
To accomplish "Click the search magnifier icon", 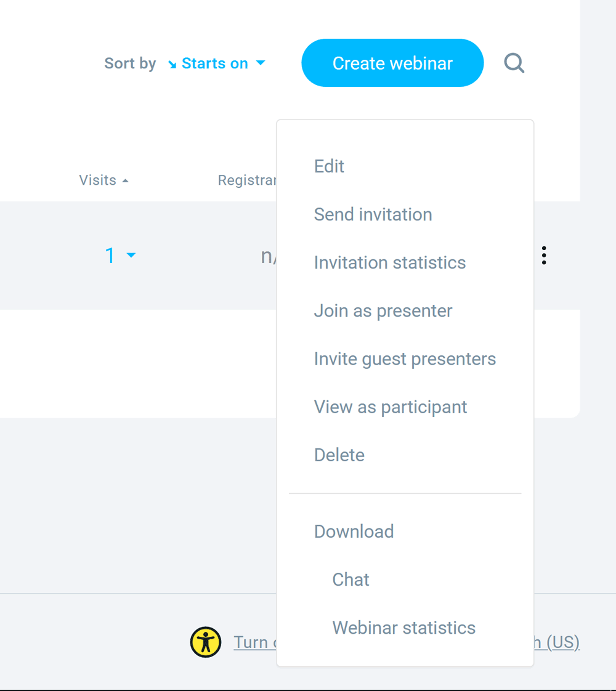I will (x=514, y=63).
